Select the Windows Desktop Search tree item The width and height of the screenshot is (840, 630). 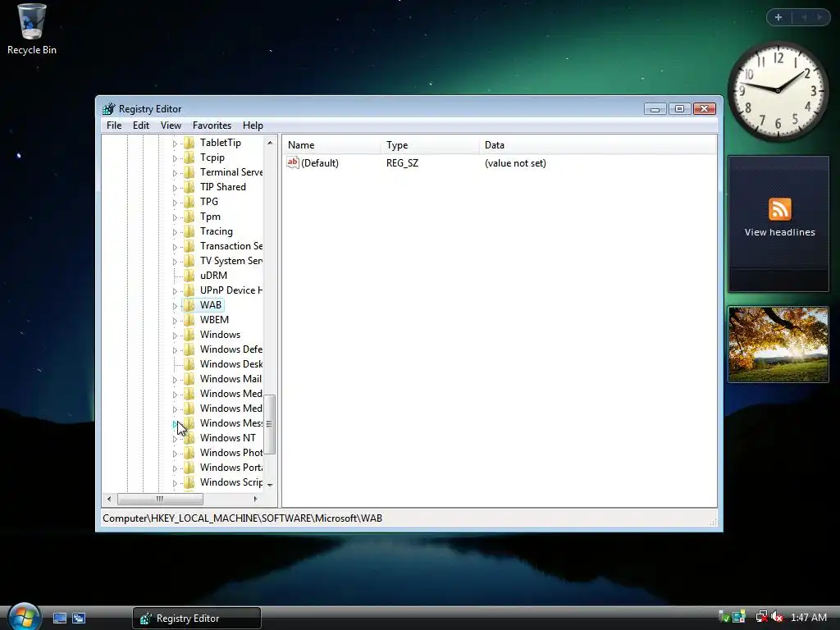tap(231, 364)
